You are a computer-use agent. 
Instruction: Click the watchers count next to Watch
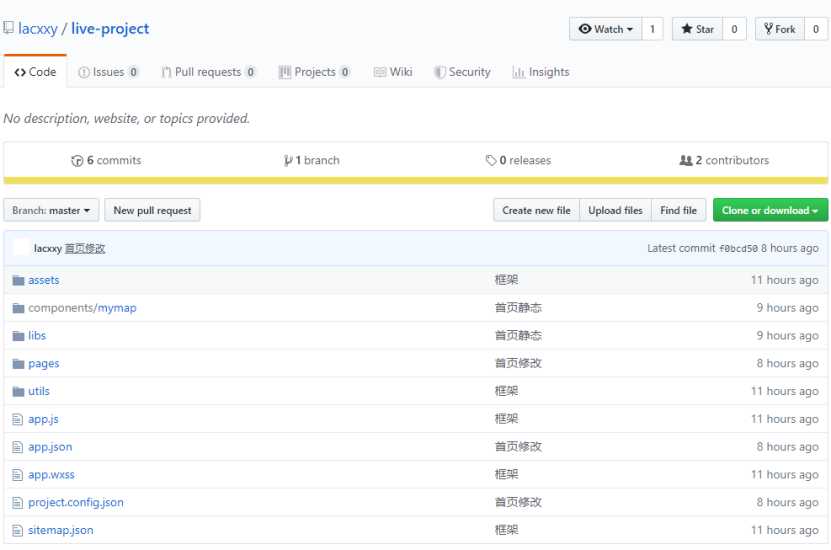tap(652, 29)
